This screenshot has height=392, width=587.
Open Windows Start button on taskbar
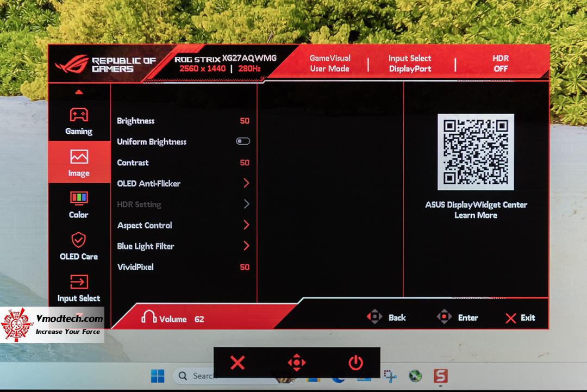[x=158, y=376]
